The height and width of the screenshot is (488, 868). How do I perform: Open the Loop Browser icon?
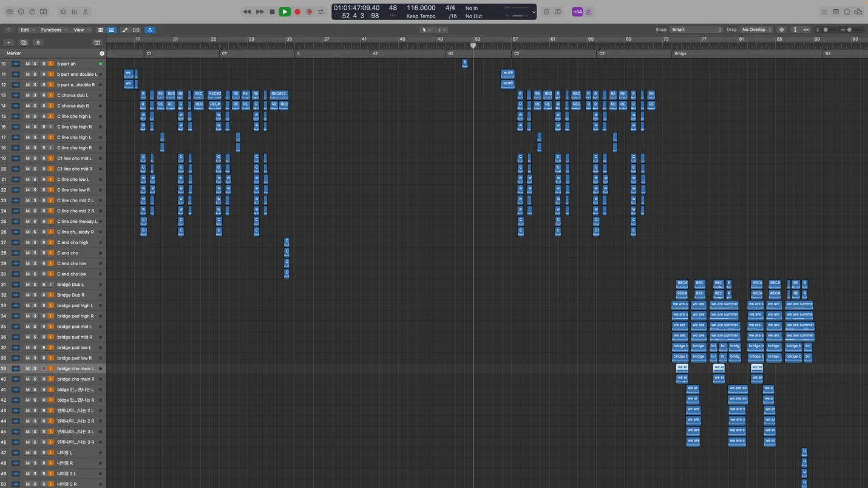[847, 12]
